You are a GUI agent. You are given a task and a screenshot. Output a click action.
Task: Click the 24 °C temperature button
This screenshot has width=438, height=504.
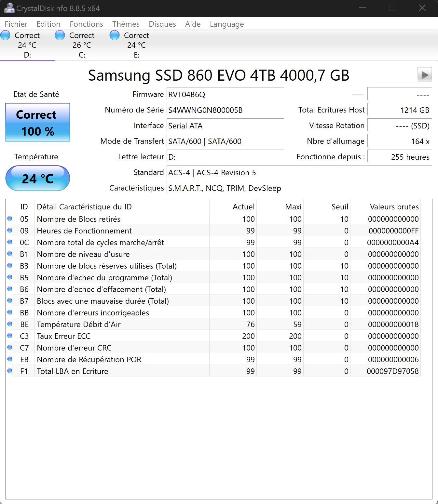[x=38, y=178]
